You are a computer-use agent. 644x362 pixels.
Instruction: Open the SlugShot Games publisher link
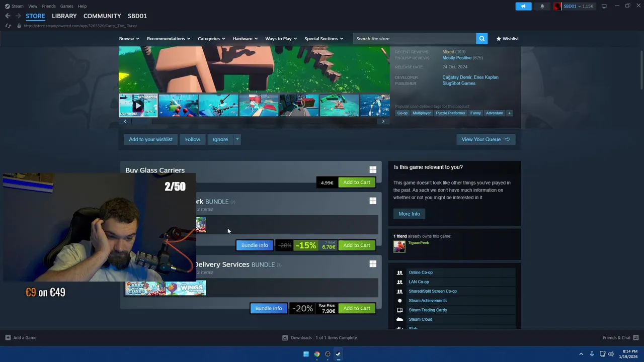[x=459, y=83]
